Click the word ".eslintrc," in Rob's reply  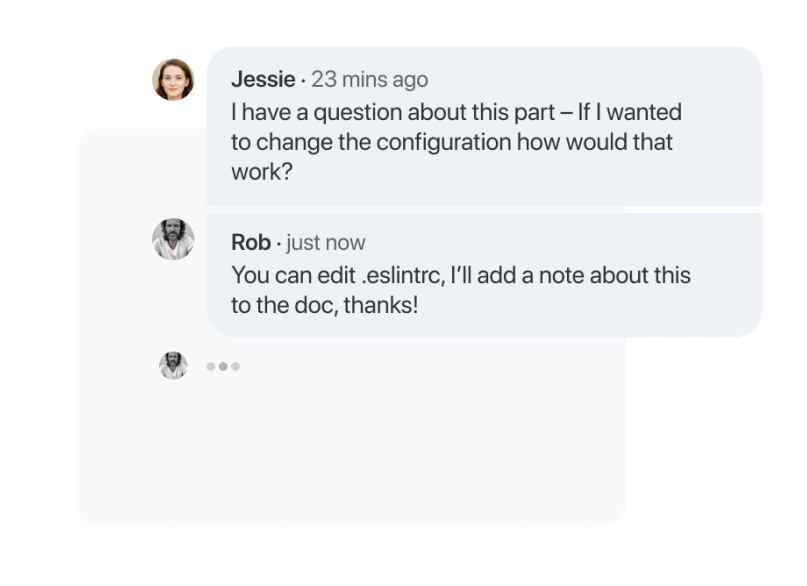point(403,275)
